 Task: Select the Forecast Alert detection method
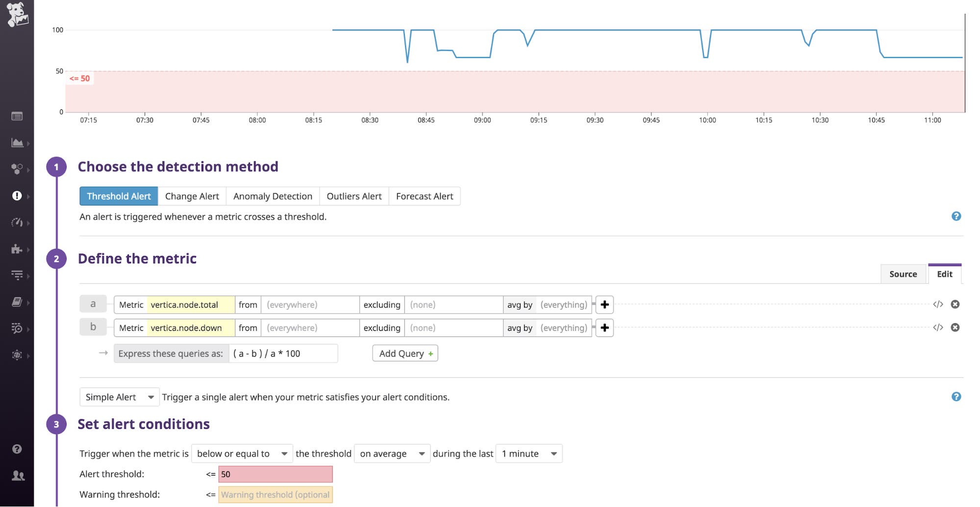pyautogui.click(x=425, y=196)
